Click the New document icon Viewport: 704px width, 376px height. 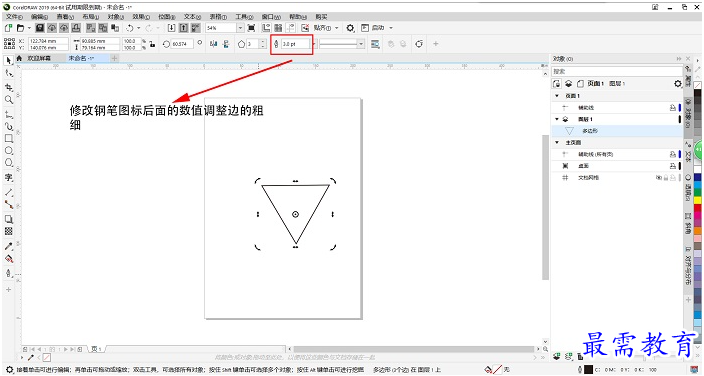point(8,28)
